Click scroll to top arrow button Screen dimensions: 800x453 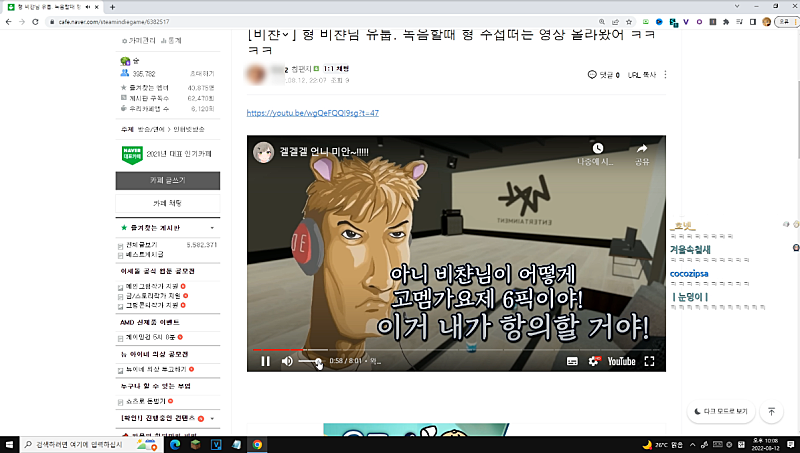pos(771,411)
